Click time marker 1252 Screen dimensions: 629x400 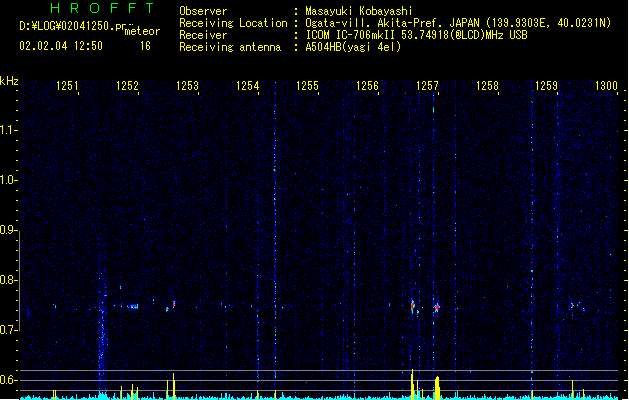click(x=127, y=85)
